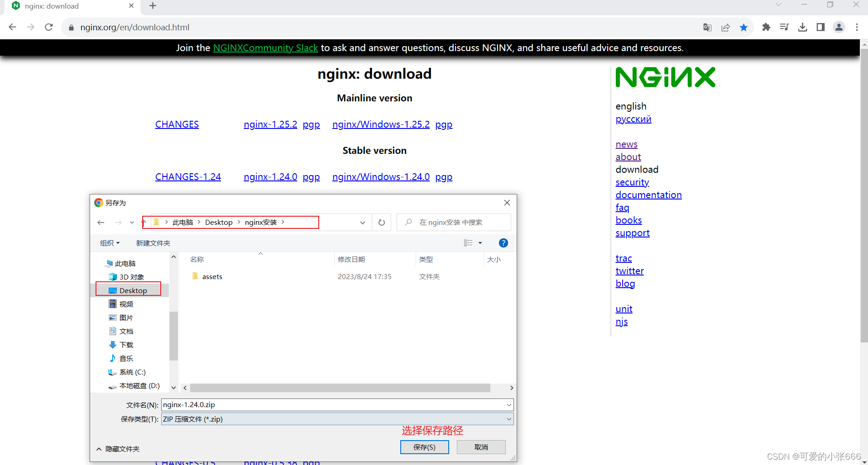Click the 此电脑 breadcrumb segment
Image resolution: width=868 pixels, height=465 pixels.
coord(182,222)
